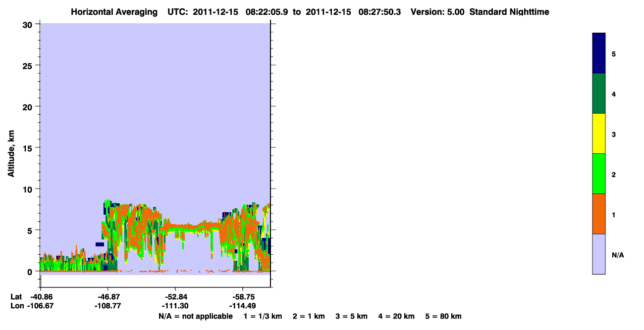The height and width of the screenshot is (330, 644).
Task: Click the '1 = 1/3 km' legend text
Action: coord(263,316)
